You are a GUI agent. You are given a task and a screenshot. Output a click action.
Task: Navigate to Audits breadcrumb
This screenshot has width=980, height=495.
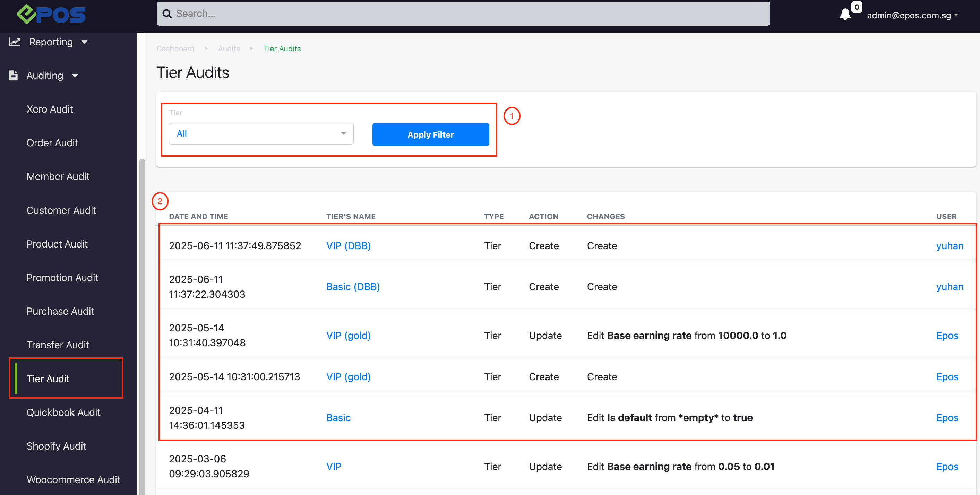point(229,49)
